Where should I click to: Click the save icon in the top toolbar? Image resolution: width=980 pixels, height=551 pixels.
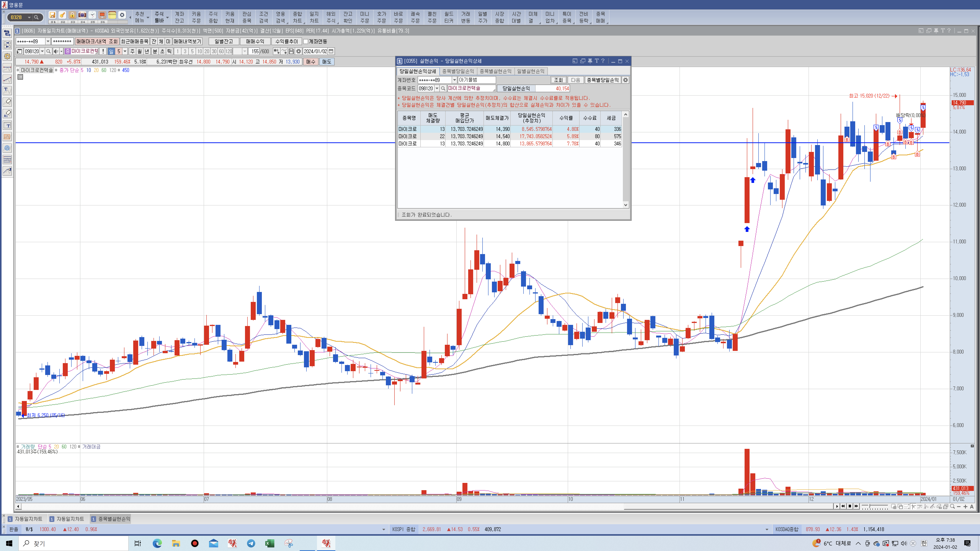click(52, 15)
